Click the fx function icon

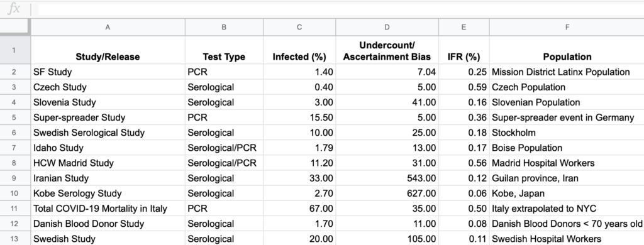pos(14,9)
